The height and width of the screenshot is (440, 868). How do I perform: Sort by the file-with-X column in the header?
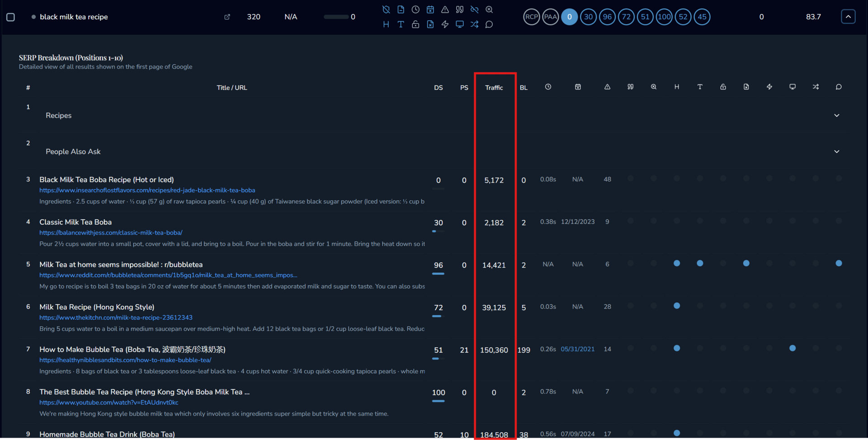(x=746, y=87)
